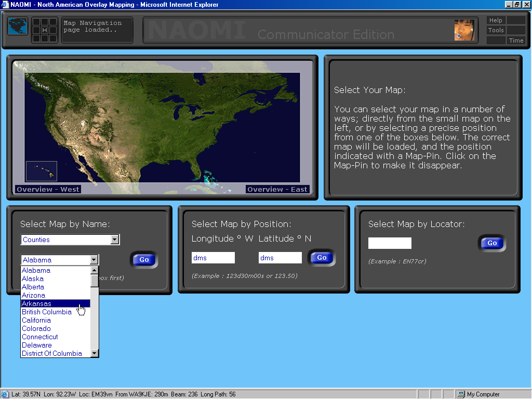Choose British Columbia in the list
Viewport: 532px width, 399px height.
click(x=56, y=312)
